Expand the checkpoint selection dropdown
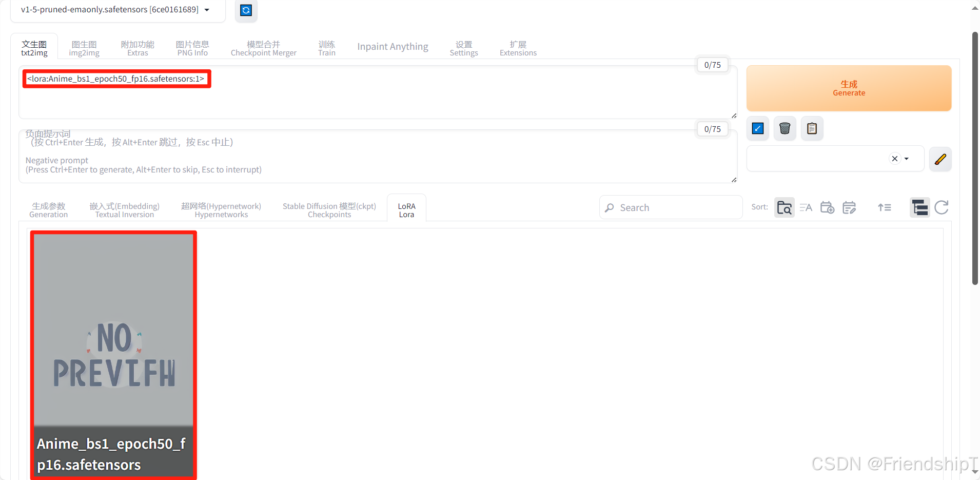Image resolution: width=980 pixels, height=480 pixels. [207, 9]
